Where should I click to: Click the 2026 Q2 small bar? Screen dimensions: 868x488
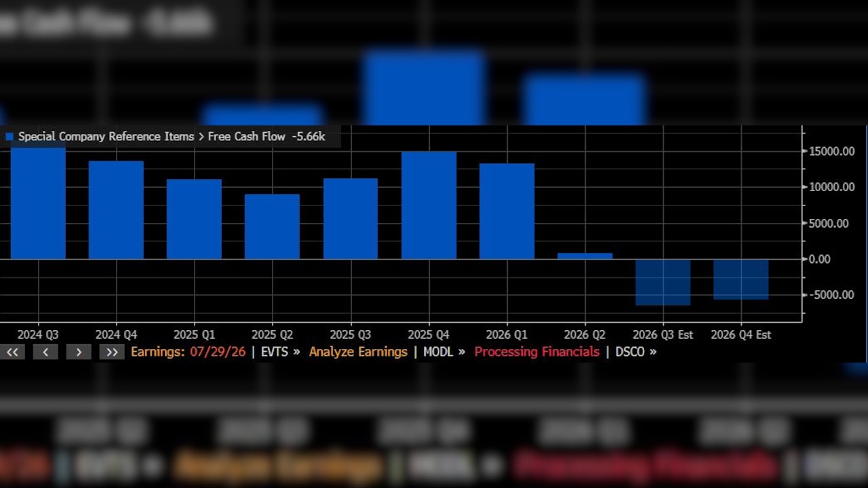click(585, 256)
